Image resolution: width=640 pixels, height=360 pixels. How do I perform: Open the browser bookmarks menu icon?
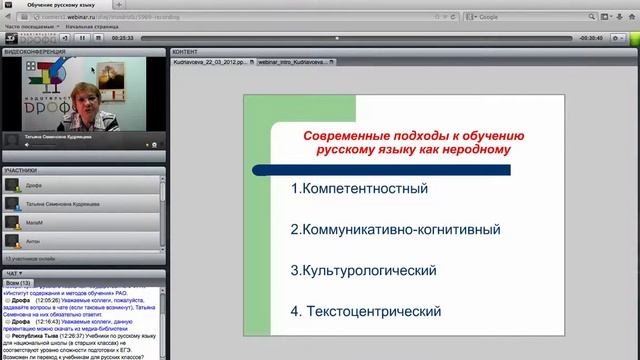coord(607,17)
